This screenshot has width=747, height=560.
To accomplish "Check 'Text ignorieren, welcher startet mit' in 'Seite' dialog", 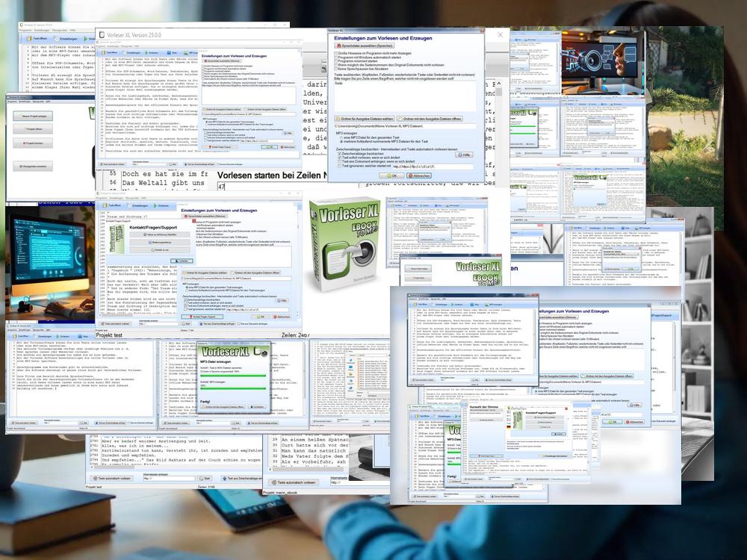I will 340,166.
